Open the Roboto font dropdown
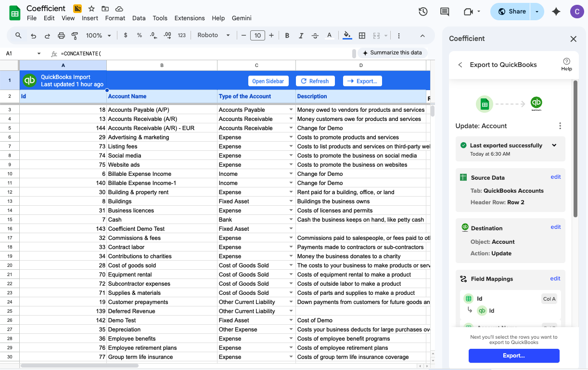 [214, 36]
